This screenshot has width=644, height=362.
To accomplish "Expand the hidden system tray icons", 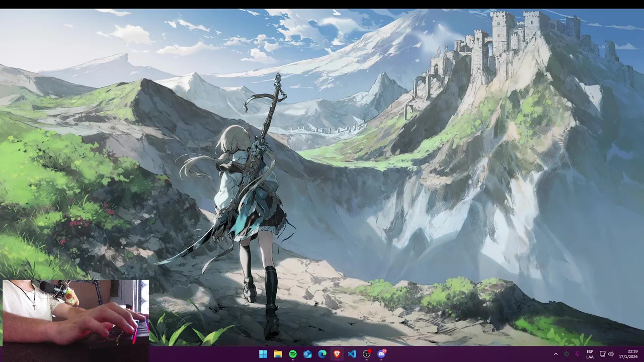I will [555, 354].
